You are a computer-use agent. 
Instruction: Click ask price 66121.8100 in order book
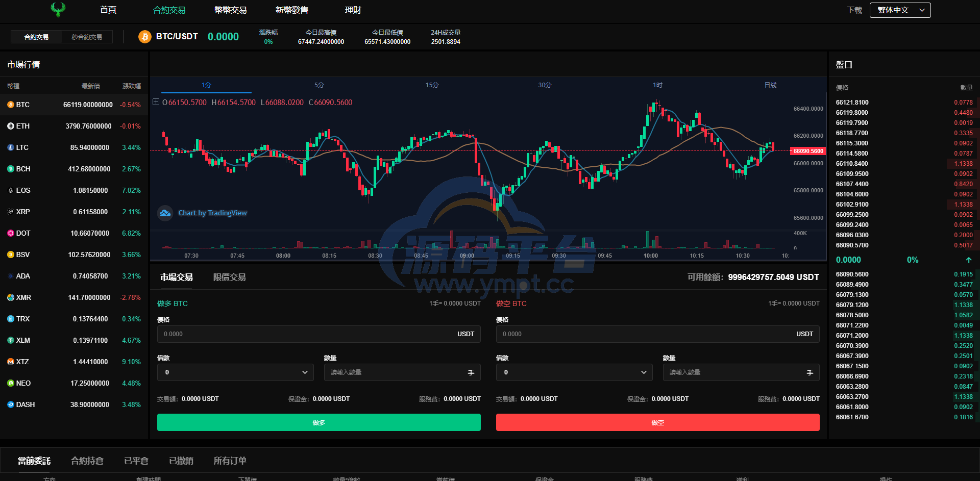[x=852, y=103]
